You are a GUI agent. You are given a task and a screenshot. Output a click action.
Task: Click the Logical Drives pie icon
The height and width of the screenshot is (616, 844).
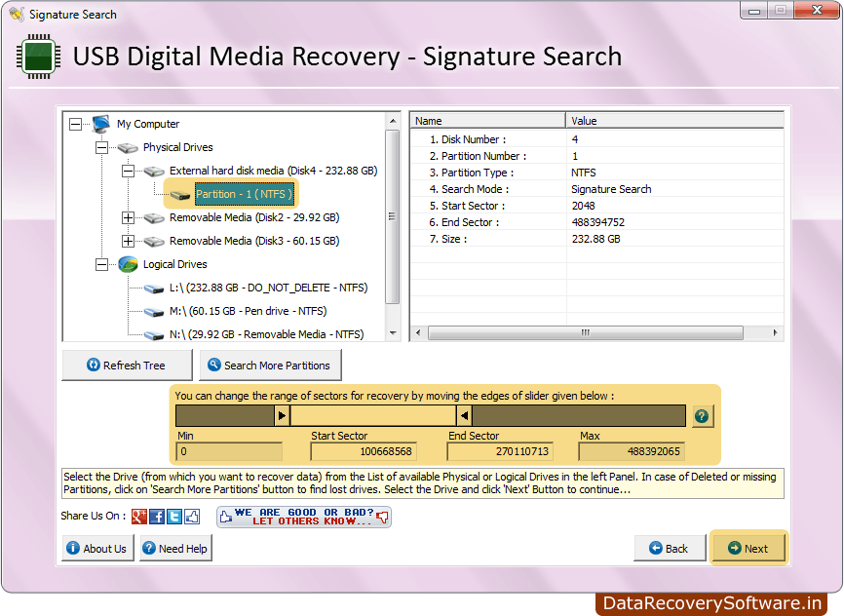tap(128, 264)
